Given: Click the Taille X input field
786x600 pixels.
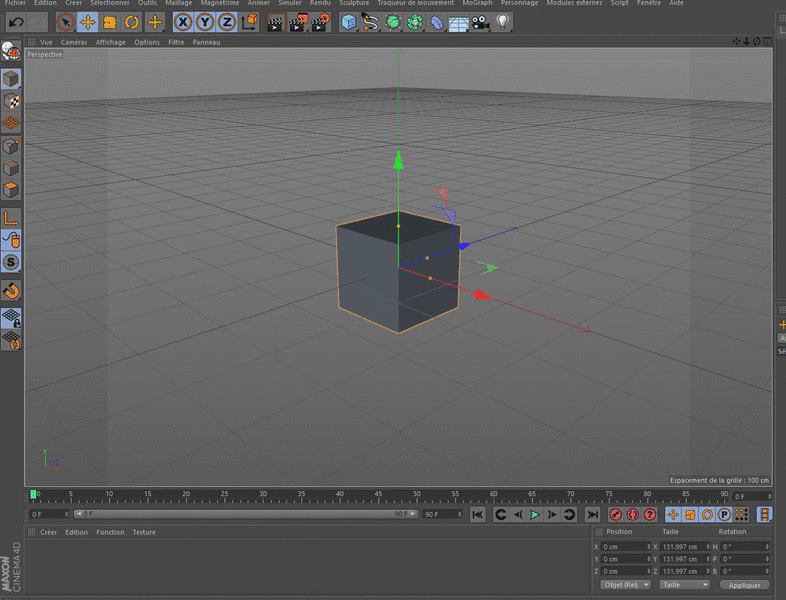Looking at the screenshot, I should [x=683, y=547].
